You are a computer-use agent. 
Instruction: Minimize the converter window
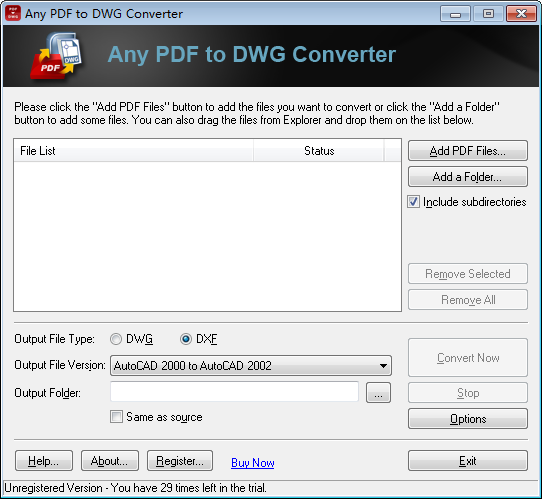(455, 14)
